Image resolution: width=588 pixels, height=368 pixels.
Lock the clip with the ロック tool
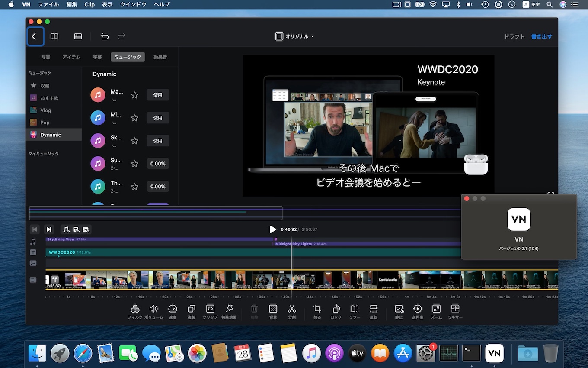(336, 311)
